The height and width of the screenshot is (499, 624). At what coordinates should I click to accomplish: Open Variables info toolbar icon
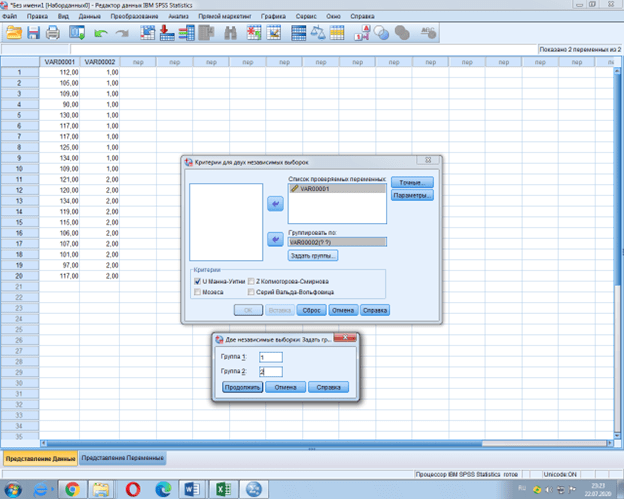pos(186,33)
